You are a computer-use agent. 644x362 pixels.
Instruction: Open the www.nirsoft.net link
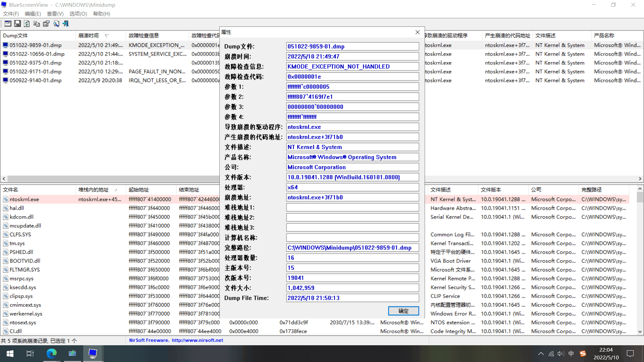tap(197, 340)
